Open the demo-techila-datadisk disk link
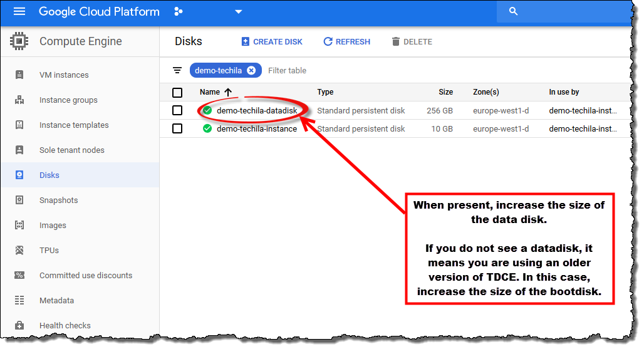The image size is (644, 349). [x=257, y=110]
